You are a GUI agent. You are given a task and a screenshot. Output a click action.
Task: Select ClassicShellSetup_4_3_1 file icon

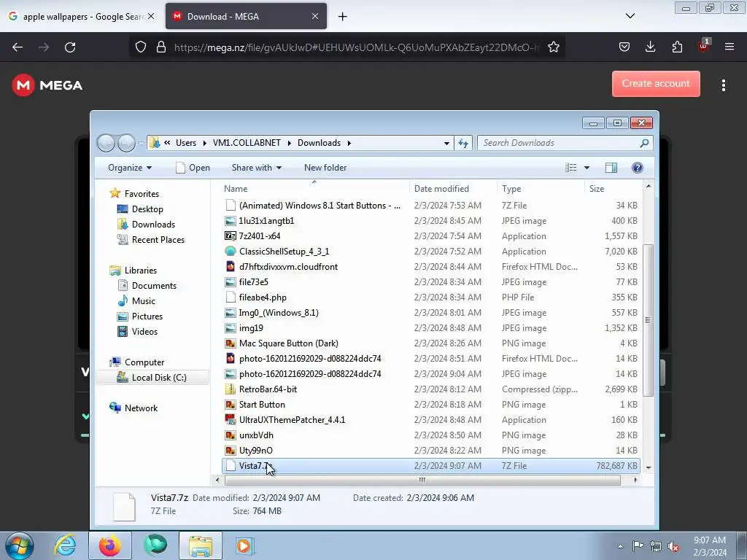[230, 252]
